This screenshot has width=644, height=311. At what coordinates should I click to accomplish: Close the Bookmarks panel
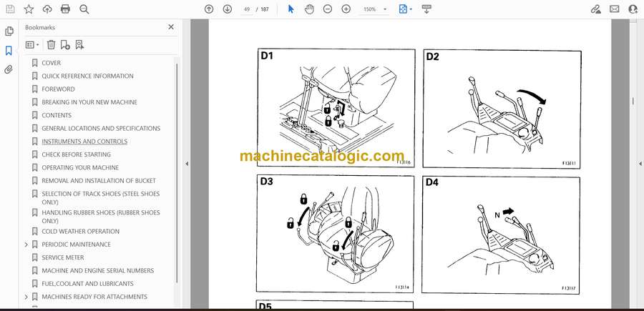pos(171,27)
